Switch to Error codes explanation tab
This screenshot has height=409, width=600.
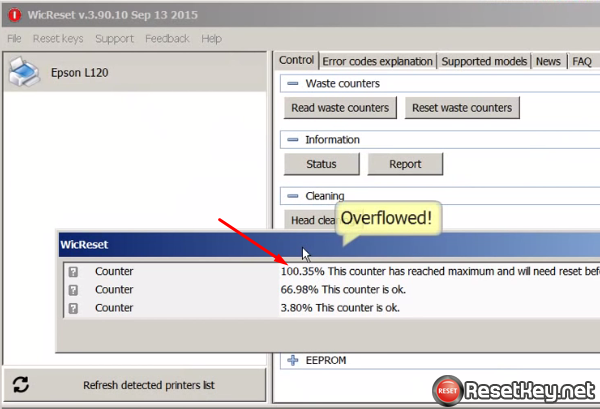(x=377, y=61)
